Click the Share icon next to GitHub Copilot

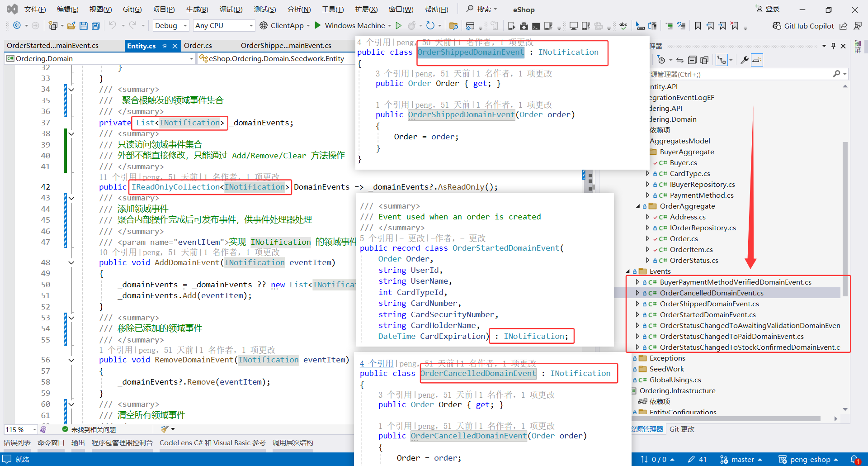coord(844,26)
